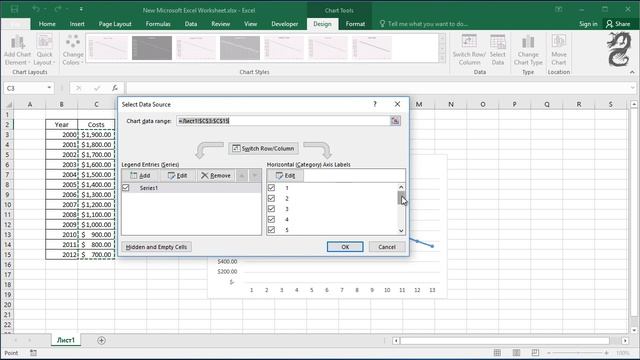This screenshot has width=640, height=360.
Task: Click the Save icon in title bar
Action: pyautogui.click(x=14, y=9)
